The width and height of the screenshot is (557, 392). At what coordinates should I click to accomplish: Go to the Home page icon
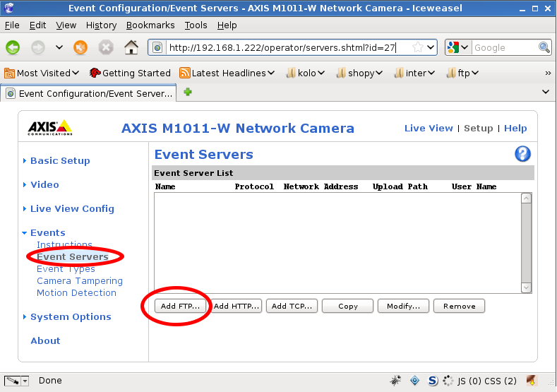pyautogui.click(x=131, y=47)
